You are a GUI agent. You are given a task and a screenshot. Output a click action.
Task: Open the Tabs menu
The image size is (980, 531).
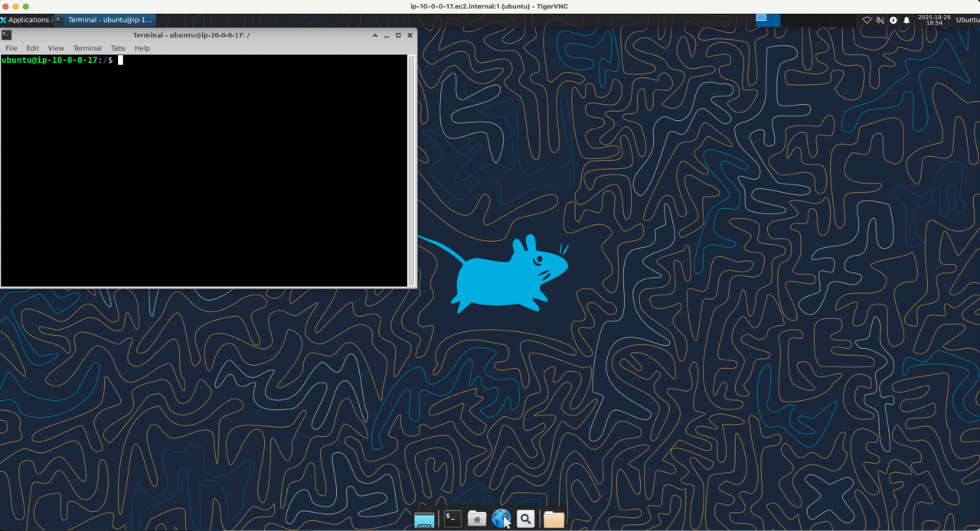click(x=117, y=47)
